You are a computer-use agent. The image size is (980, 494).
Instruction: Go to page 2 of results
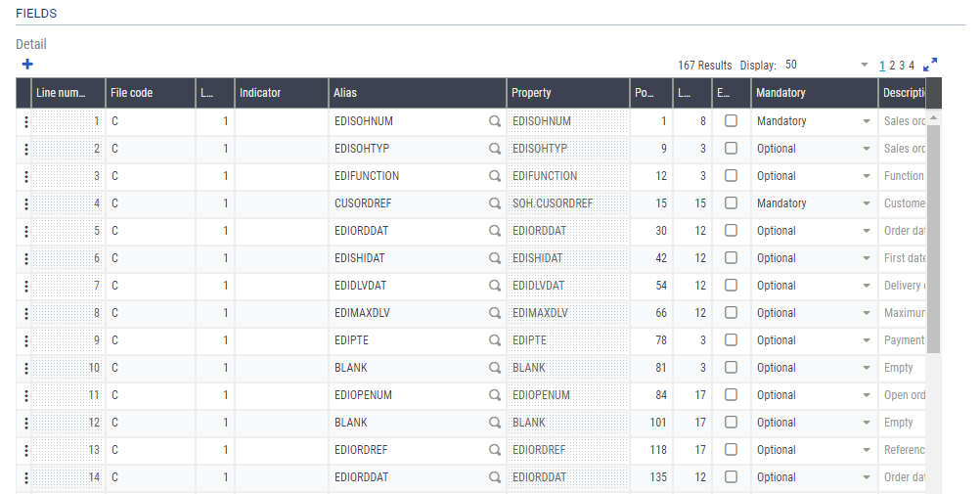(892, 66)
